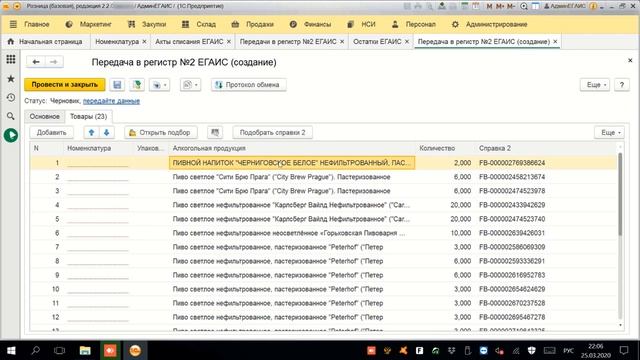Open Windows notification center
Image resolution: width=640 pixels, height=360 pixels.
point(624,350)
